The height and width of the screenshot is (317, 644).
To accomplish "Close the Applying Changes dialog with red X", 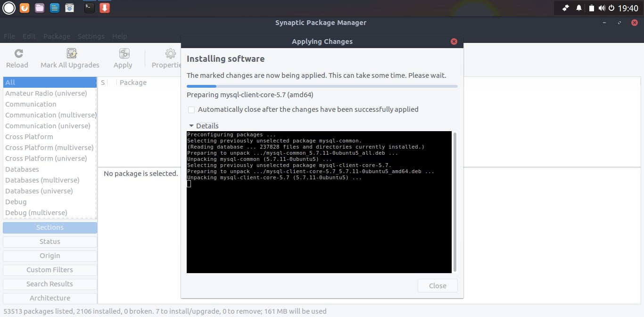I will 454,42.
